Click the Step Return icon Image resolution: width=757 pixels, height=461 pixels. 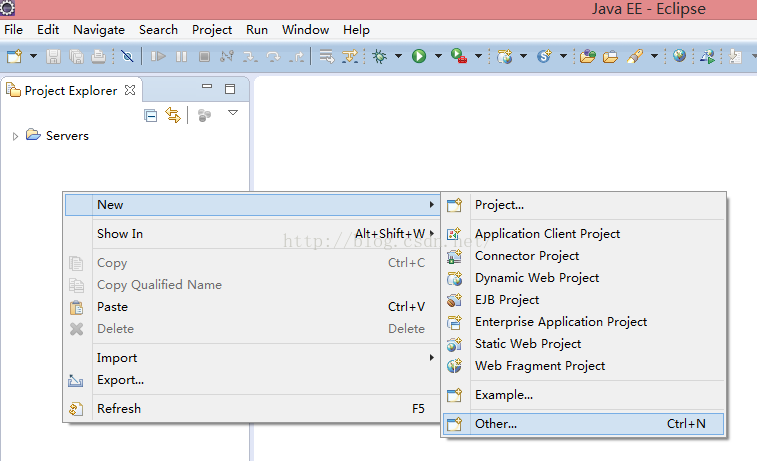click(x=296, y=56)
